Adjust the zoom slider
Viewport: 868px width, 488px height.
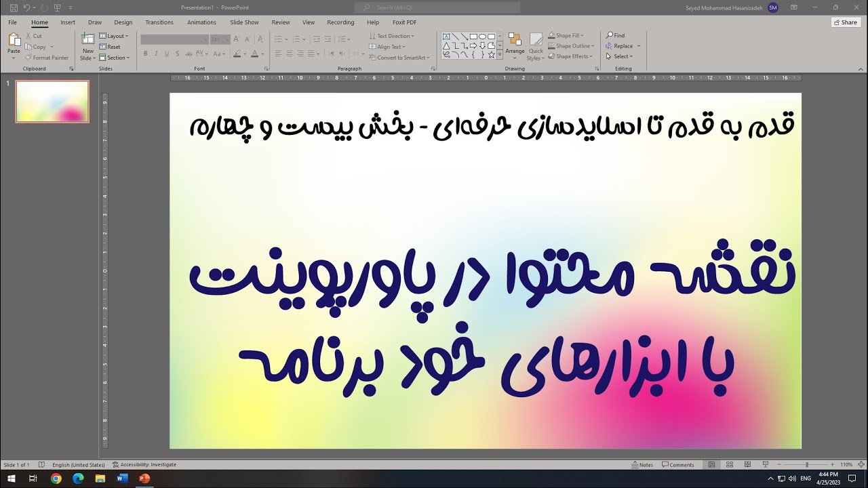pyautogui.click(x=806, y=465)
